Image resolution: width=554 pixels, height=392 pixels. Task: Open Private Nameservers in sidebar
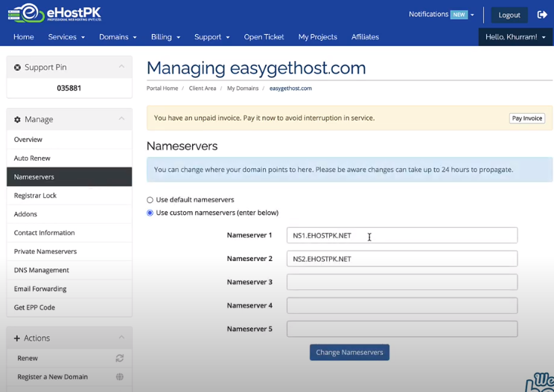(x=69, y=251)
